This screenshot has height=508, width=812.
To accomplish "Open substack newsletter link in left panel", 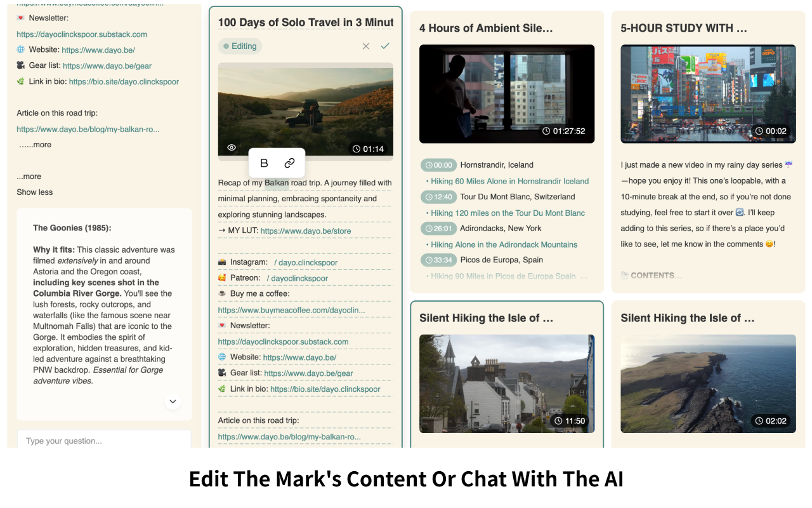I will click(82, 34).
